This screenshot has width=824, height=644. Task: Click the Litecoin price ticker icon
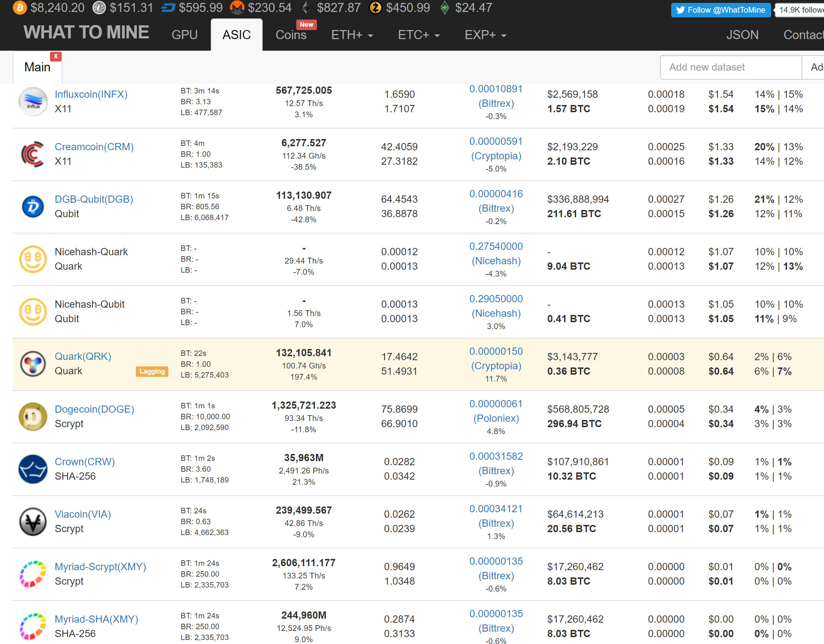tap(99, 8)
